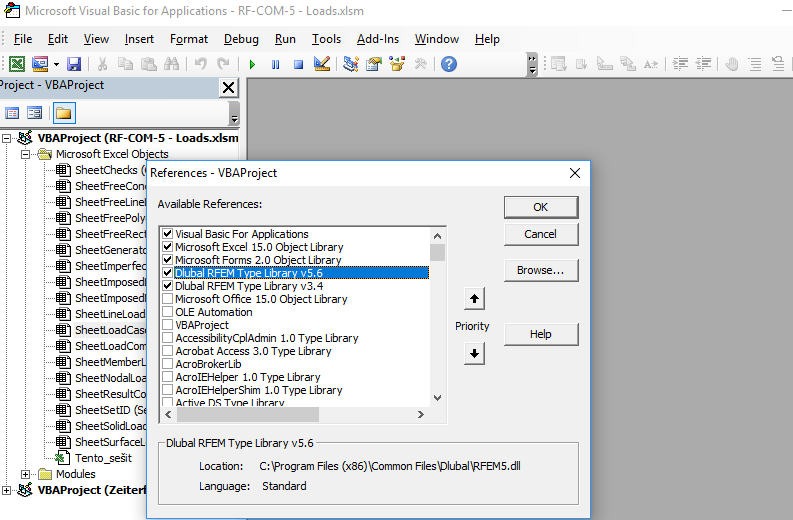Click OK in the References dialog
The image size is (793, 520).
(541, 207)
